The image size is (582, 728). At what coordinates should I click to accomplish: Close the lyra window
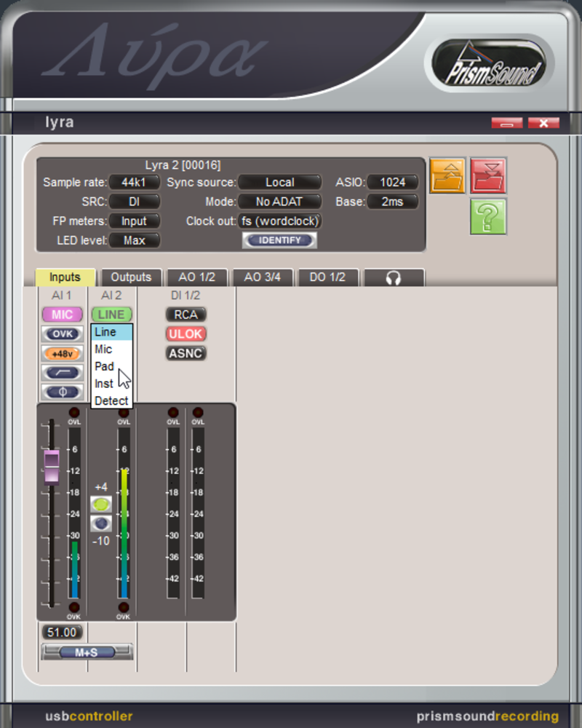543,123
